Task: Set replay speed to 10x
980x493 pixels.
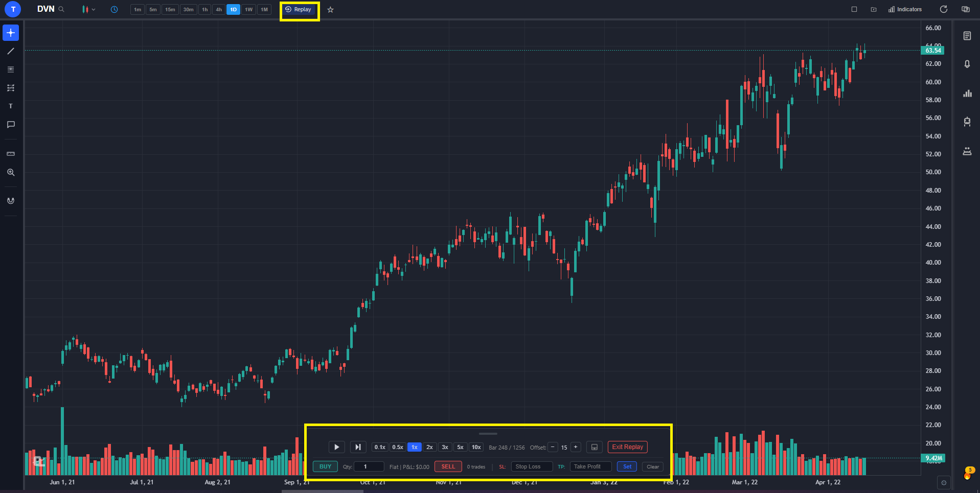Action: pyautogui.click(x=476, y=447)
